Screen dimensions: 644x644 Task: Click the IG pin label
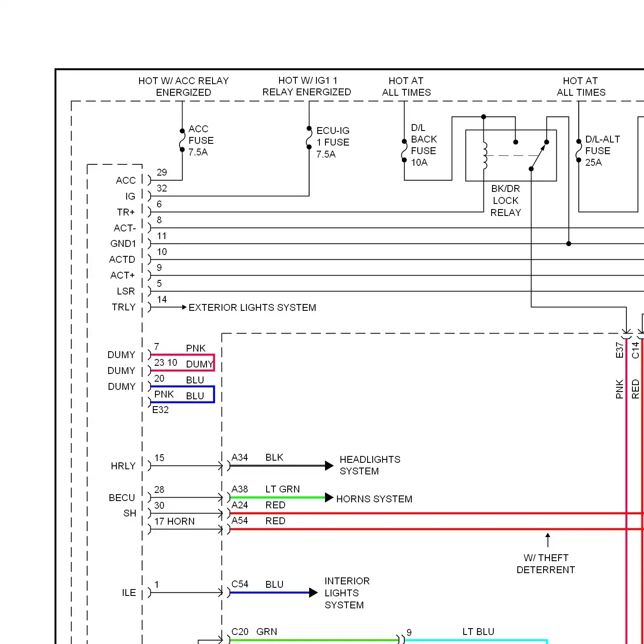click(131, 196)
